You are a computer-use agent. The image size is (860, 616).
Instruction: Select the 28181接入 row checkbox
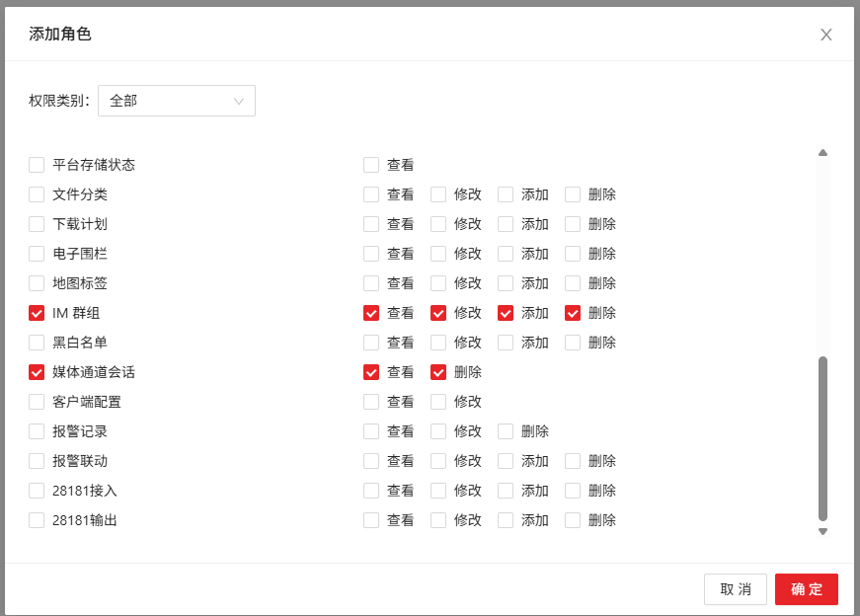37,491
